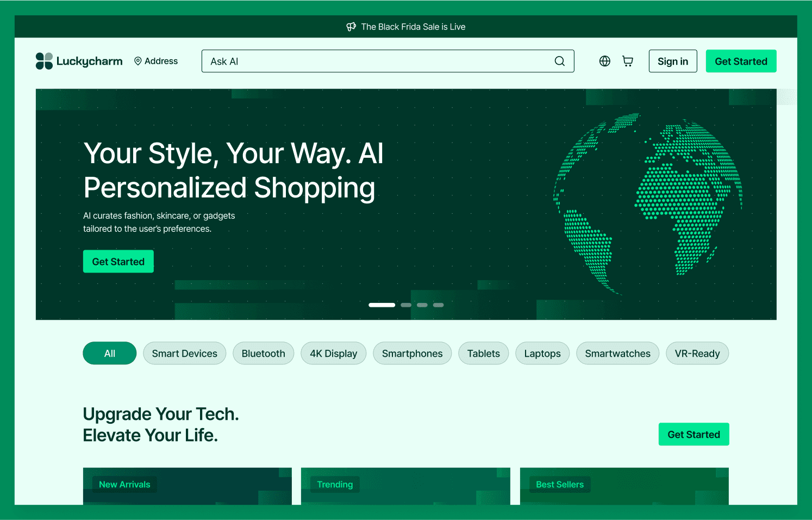812x520 pixels.
Task: Open the globe language selector
Action: coord(604,61)
